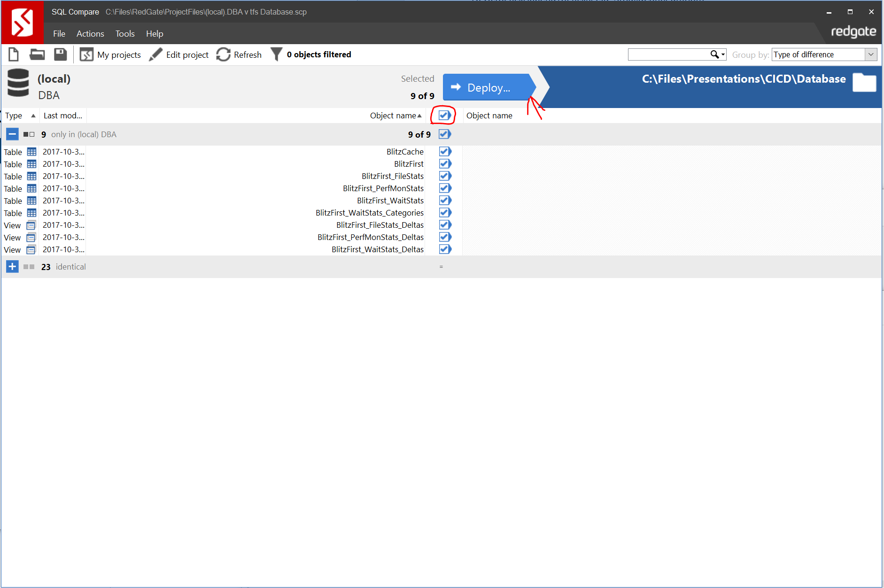Click the BlitzFirst_FileStats object name
884x588 pixels.
click(x=393, y=176)
